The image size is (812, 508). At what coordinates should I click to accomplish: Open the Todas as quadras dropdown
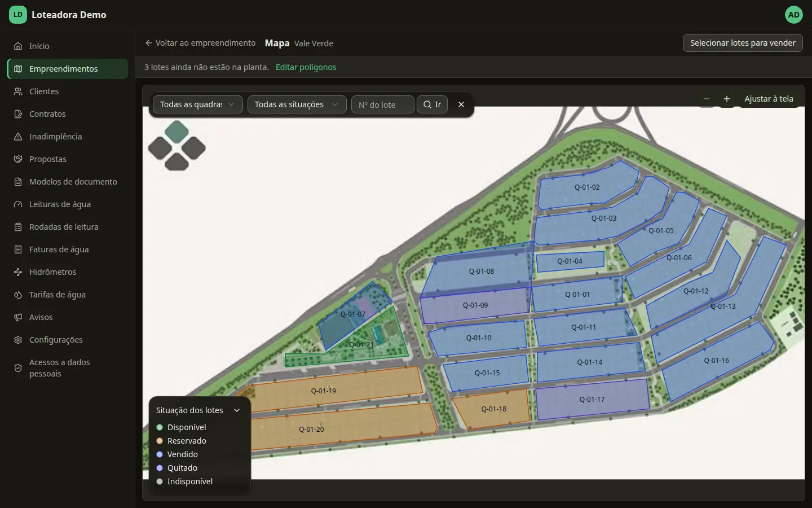coord(198,104)
